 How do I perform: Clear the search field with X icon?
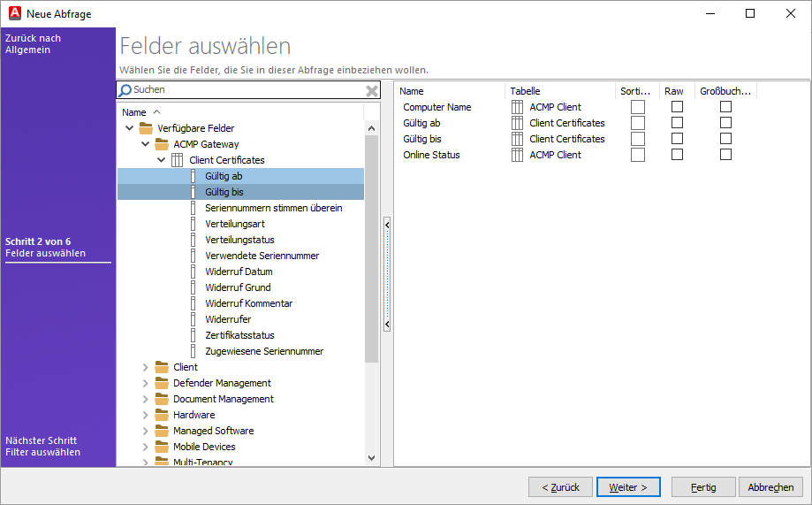pos(372,91)
